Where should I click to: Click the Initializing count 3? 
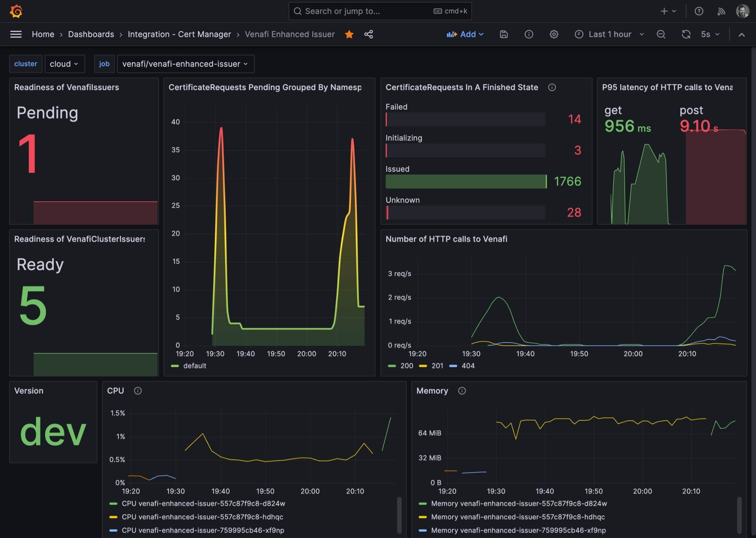click(x=578, y=150)
